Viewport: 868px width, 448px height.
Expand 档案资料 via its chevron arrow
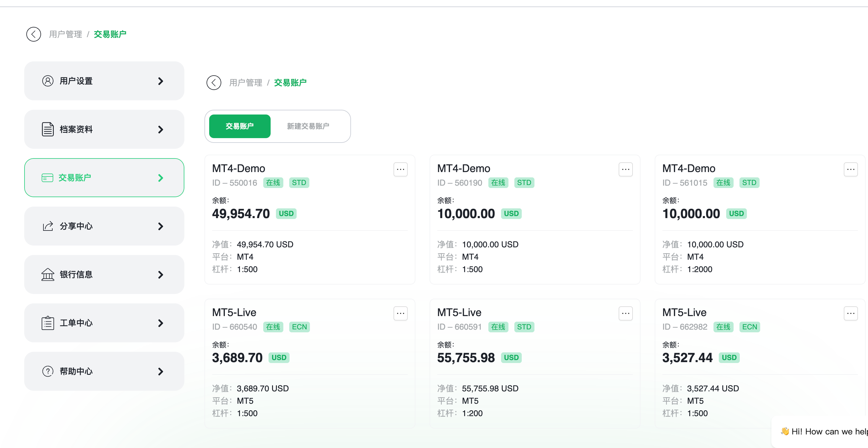(161, 130)
